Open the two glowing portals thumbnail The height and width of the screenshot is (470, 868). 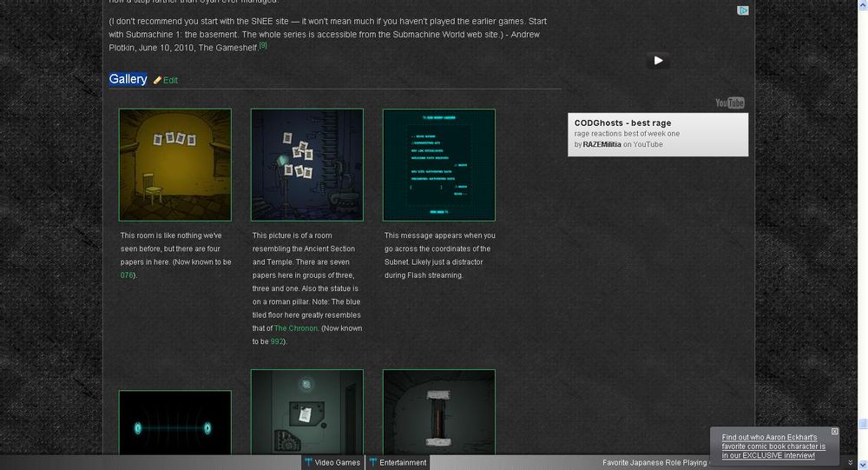tap(175, 423)
